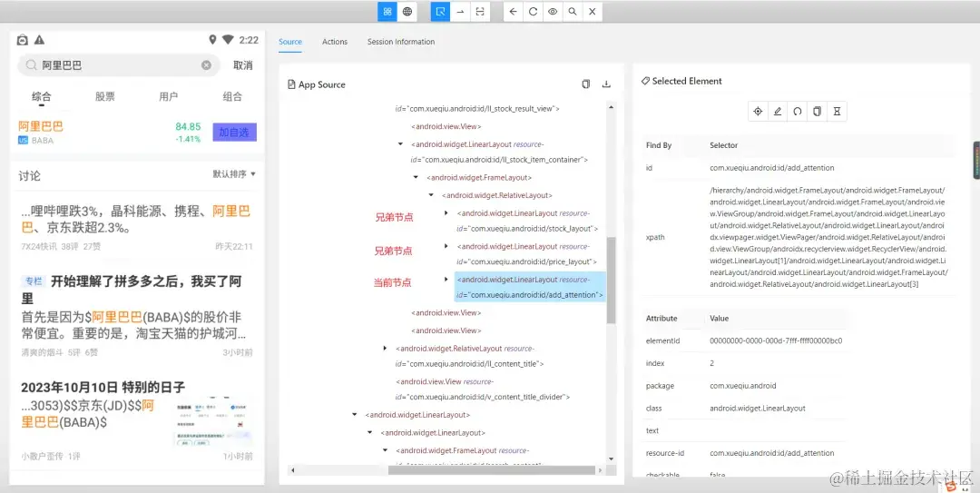This screenshot has width=980, height=493.
Task: Select the 组合 tab in phone screen
Action: [x=232, y=96]
